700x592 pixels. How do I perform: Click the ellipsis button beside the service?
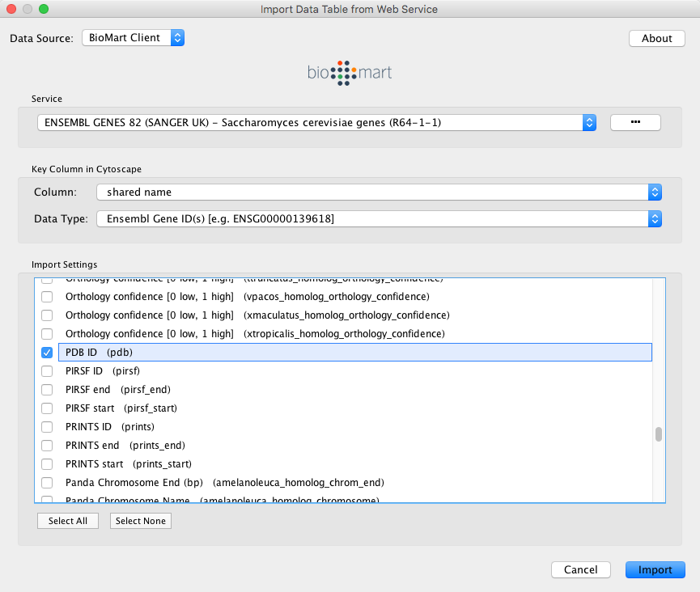coord(634,122)
